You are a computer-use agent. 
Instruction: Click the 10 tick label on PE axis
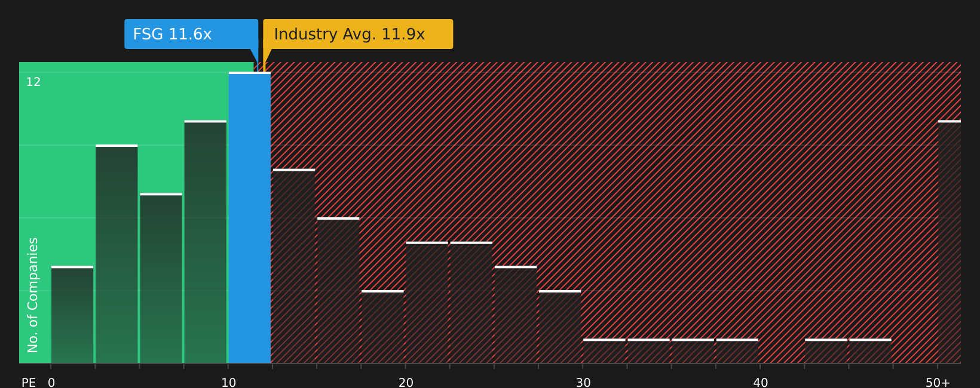[229, 383]
